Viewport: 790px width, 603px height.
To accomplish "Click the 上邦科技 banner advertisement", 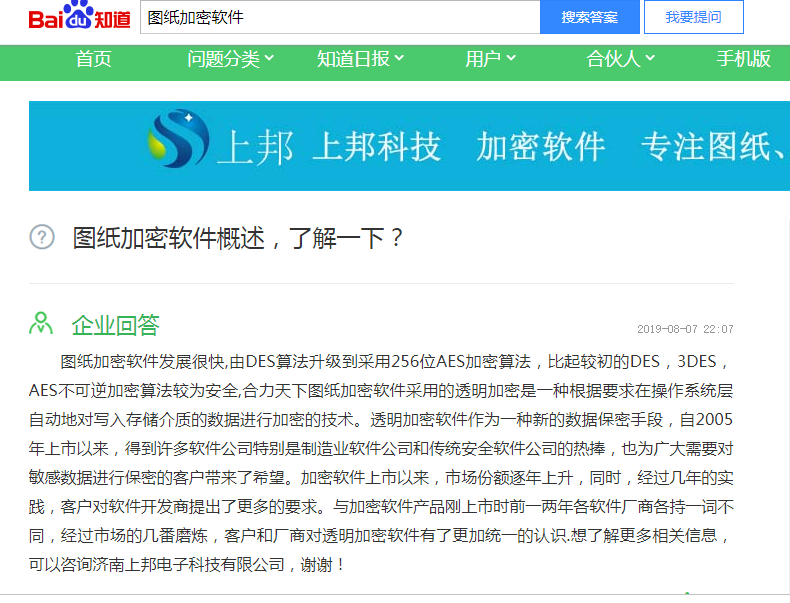I will [409, 146].
